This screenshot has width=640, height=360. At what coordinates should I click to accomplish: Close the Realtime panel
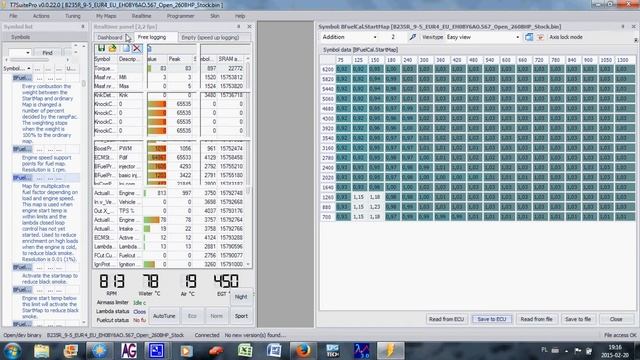coord(249,27)
